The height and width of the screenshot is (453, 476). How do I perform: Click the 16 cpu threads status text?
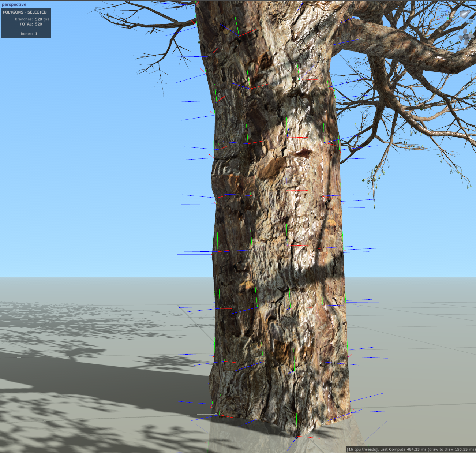tap(362, 449)
